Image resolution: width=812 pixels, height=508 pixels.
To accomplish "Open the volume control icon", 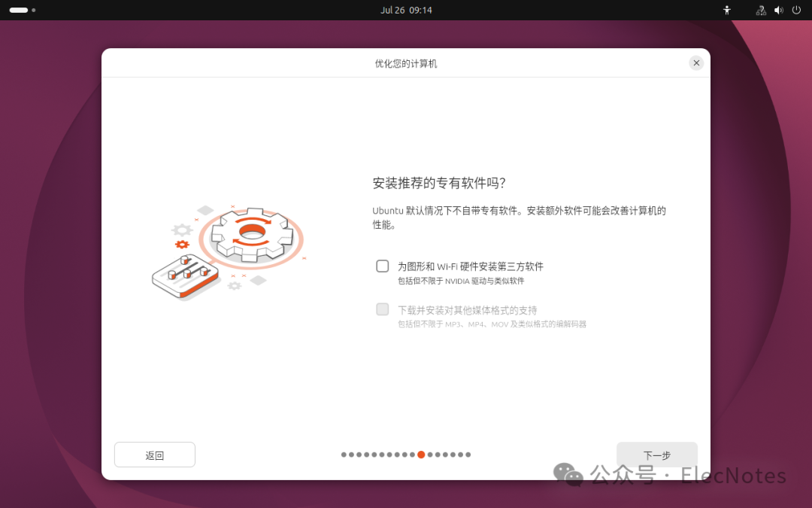I will [x=779, y=10].
